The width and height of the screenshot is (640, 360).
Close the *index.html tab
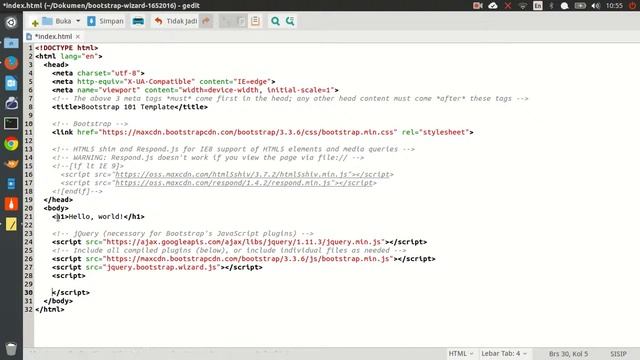78,37
